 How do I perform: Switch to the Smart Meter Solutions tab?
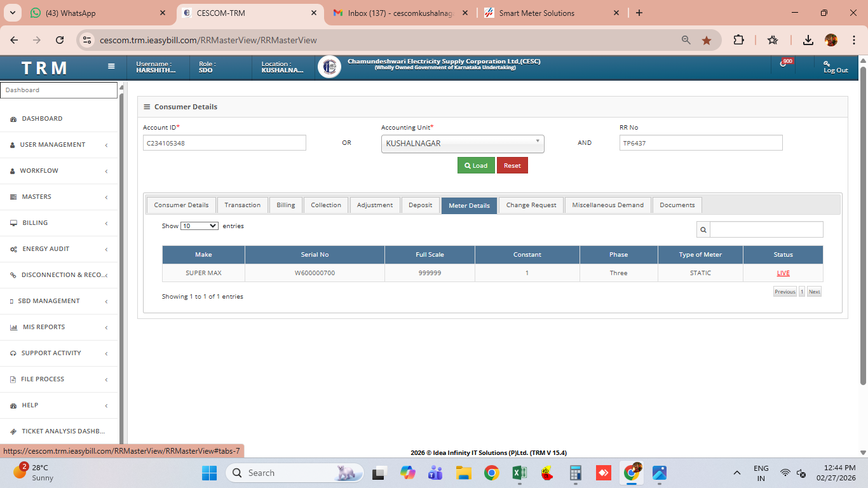click(552, 13)
